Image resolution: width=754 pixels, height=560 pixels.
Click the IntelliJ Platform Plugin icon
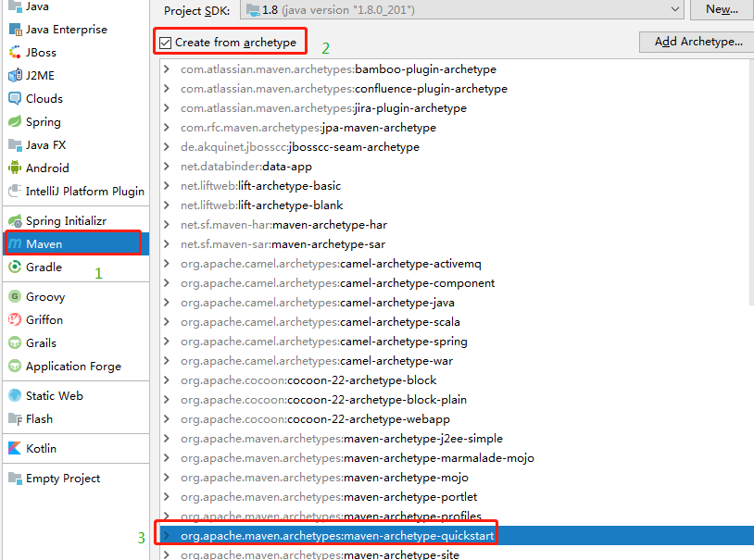[15, 191]
